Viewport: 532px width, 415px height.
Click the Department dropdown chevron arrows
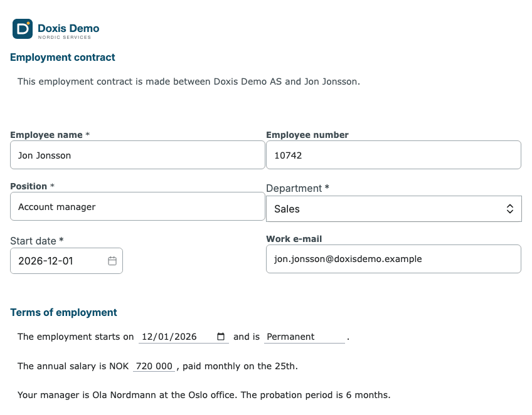coord(509,209)
